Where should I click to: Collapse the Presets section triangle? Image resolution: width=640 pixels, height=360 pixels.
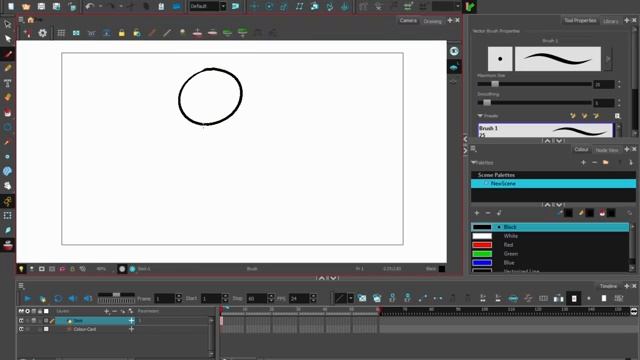pyautogui.click(x=480, y=116)
